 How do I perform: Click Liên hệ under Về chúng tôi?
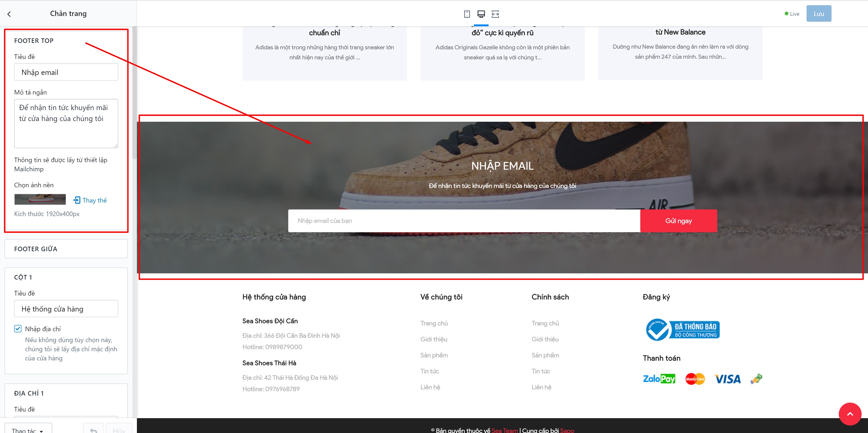click(430, 387)
